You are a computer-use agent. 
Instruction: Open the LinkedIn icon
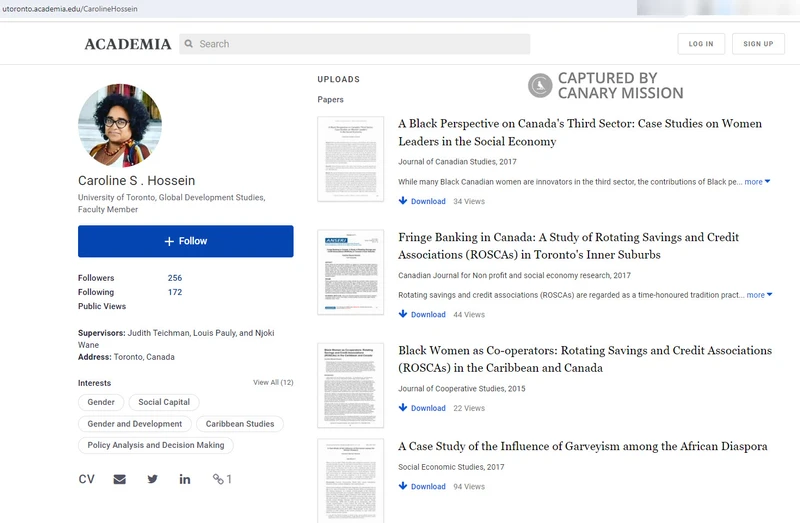pos(185,479)
